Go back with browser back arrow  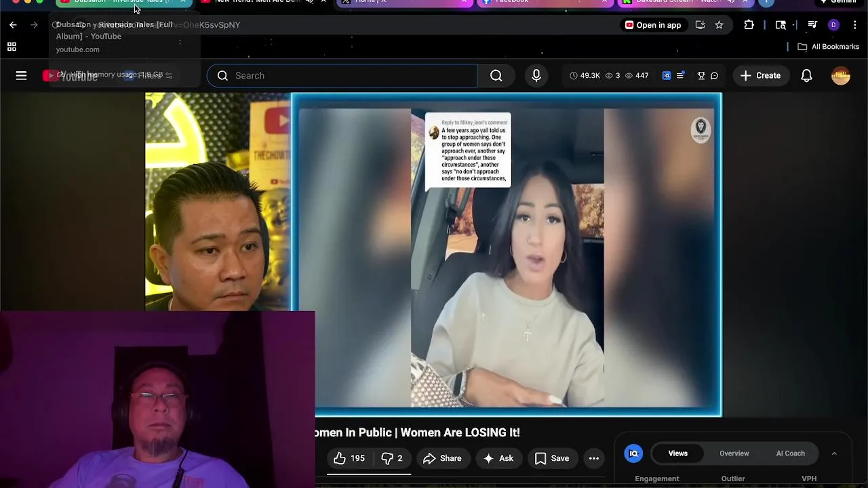(13, 25)
